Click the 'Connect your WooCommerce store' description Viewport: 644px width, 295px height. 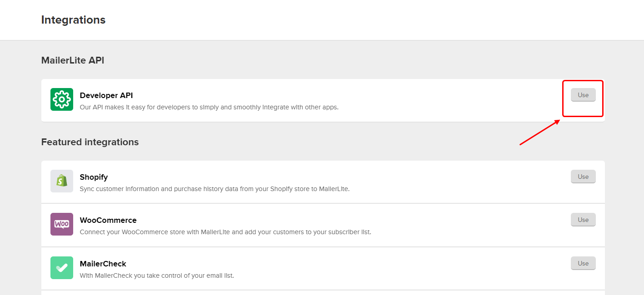point(225,232)
